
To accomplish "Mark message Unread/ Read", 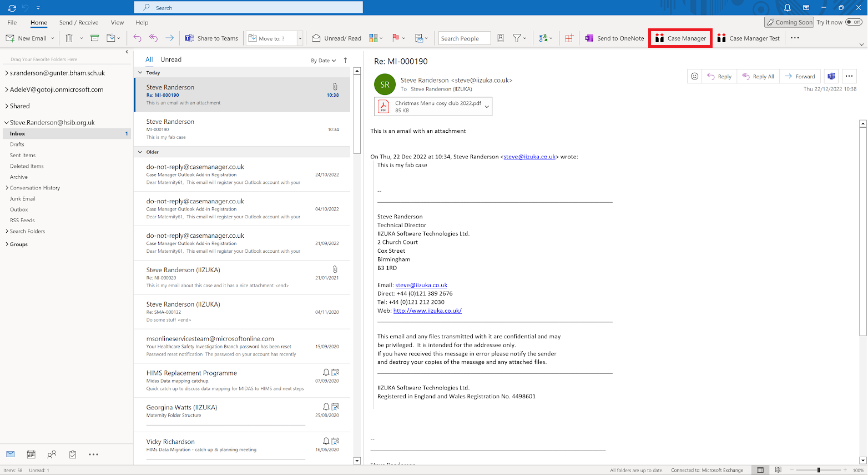I will pyautogui.click(x=336, y=38).
